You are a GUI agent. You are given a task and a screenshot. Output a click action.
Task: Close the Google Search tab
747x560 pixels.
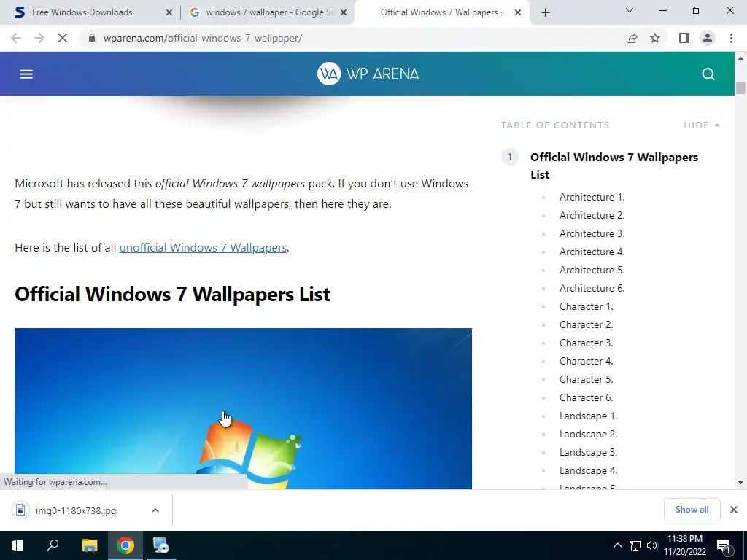pos(343,12)
